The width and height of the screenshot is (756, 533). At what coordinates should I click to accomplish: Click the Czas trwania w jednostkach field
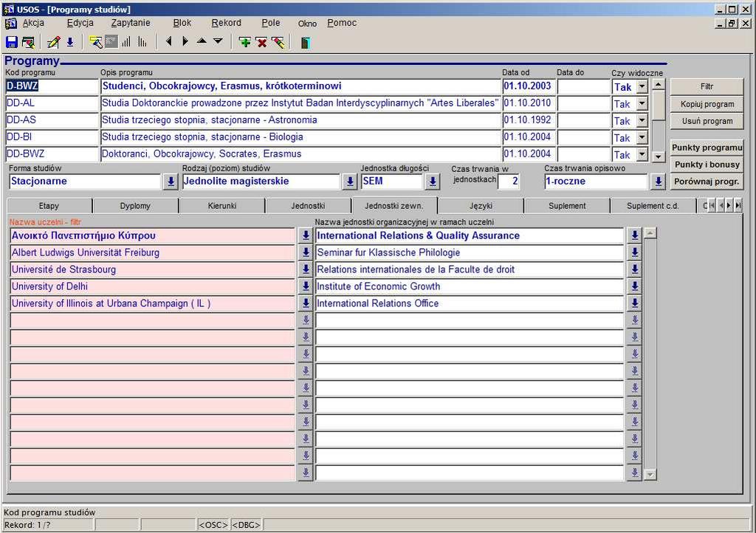509,181
